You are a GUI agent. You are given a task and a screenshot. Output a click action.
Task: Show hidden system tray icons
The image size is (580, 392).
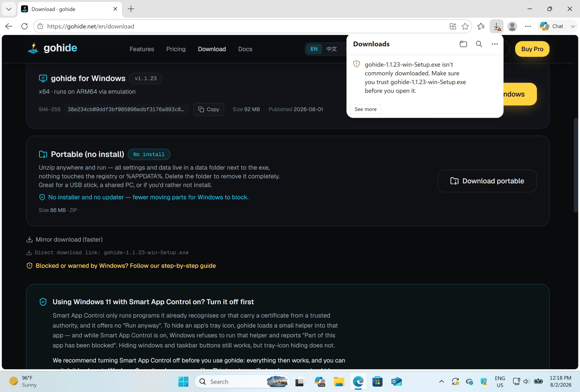tap(441, 382)
